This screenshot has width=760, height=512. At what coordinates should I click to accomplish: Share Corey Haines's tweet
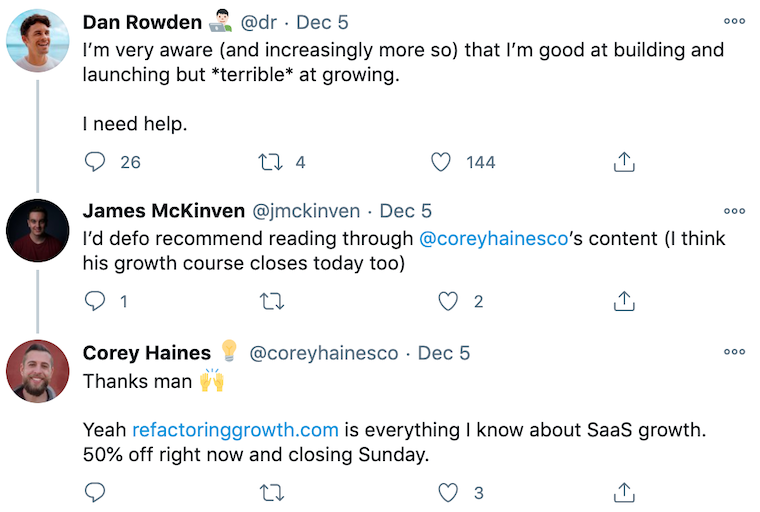624,492
